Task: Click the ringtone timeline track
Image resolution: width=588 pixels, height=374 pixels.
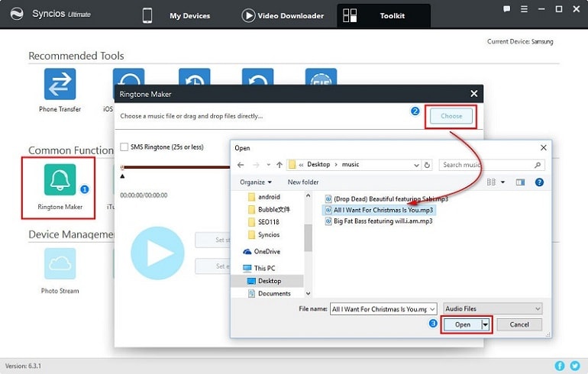Action: point(176,167)
